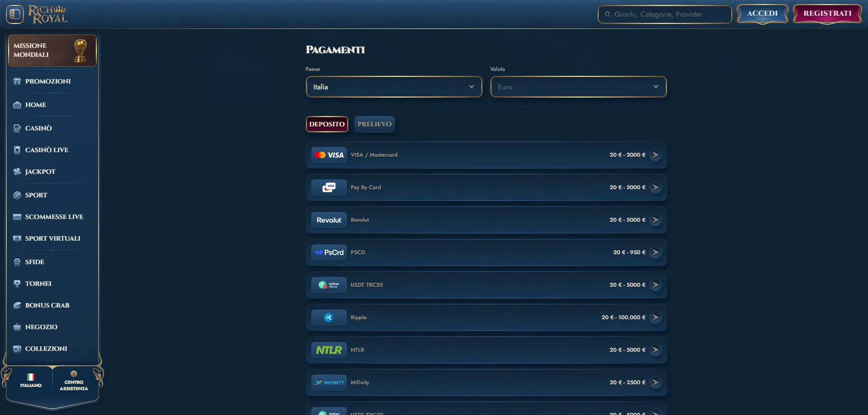Click the Pagamenti heading
Screen dimensions: 868x415
point(335,50)
